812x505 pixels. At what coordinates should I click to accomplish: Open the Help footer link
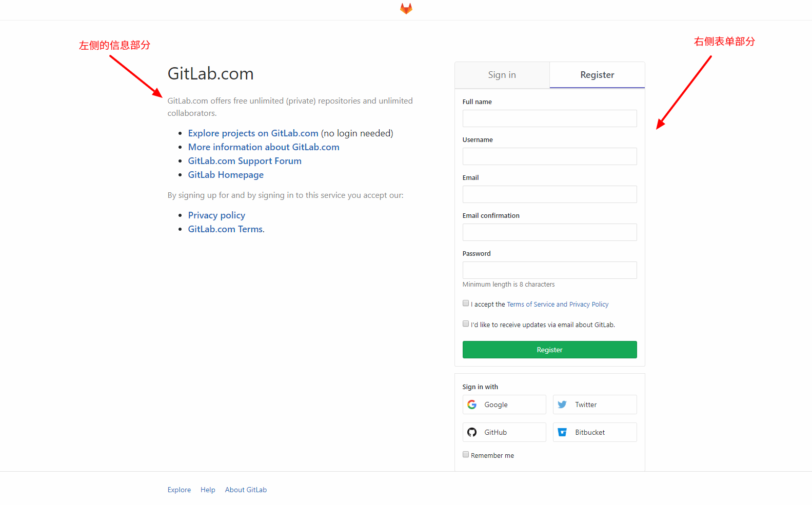208,490
